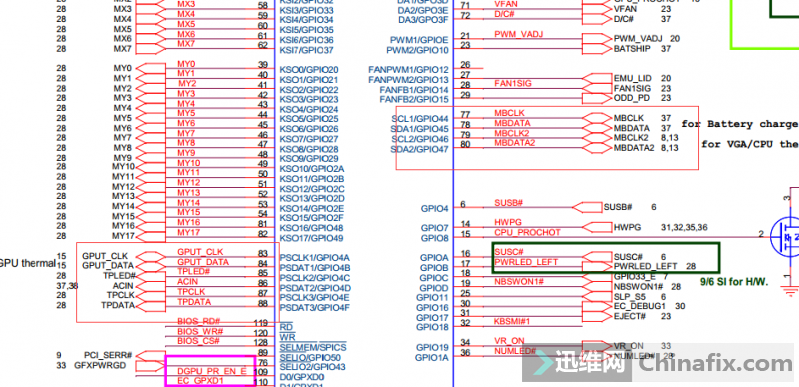Click the MY0 port connector symbol
This screenshot has width=799, height=387.
pos(151,69)
